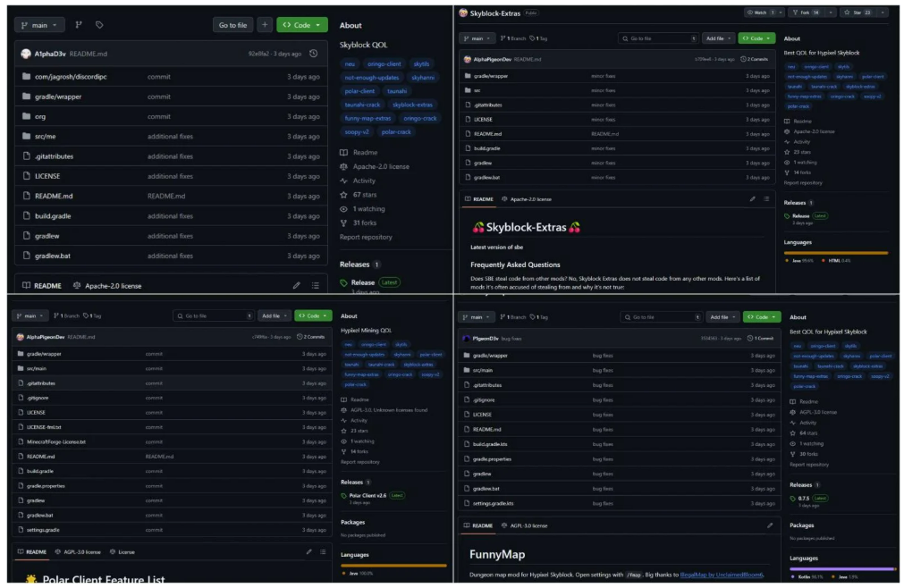The width and height of the screenshot is (904, 588).
Task: Click 1 Commit history in FunnyMap repo
Action: tap(760, 339)
